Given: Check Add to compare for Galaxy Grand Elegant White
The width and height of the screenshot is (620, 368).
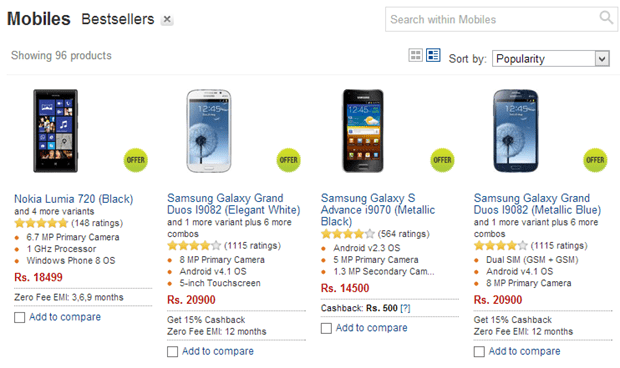Looking at the screenshot, I should tap(172, 352).
